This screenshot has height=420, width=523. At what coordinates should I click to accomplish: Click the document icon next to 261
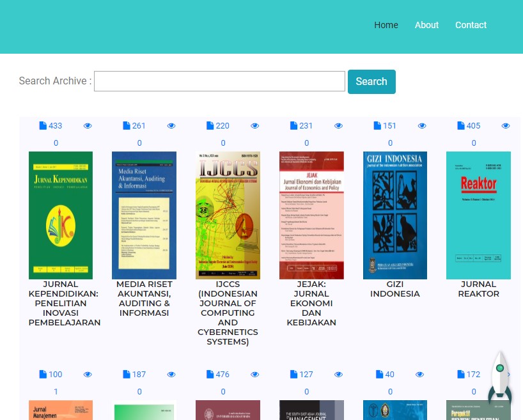pos(127,126)
